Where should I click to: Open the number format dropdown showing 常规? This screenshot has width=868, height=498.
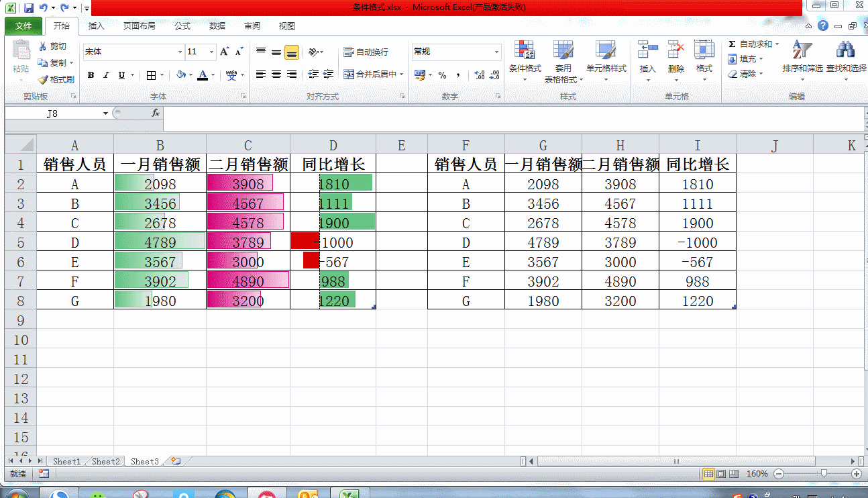(497, 52)
